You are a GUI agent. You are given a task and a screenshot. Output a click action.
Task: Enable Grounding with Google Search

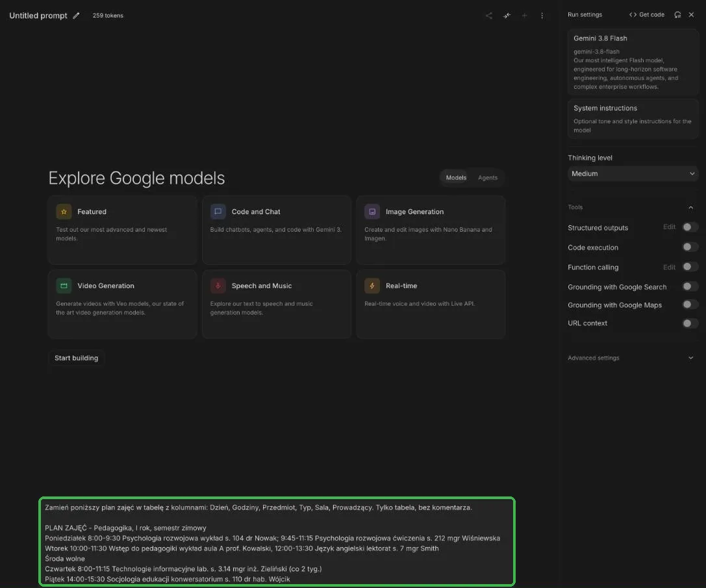point(690,287)
